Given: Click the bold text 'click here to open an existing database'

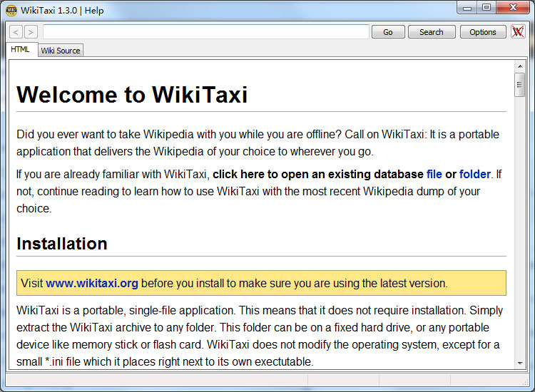Looking at the screenshot, I should pos(318,174).
